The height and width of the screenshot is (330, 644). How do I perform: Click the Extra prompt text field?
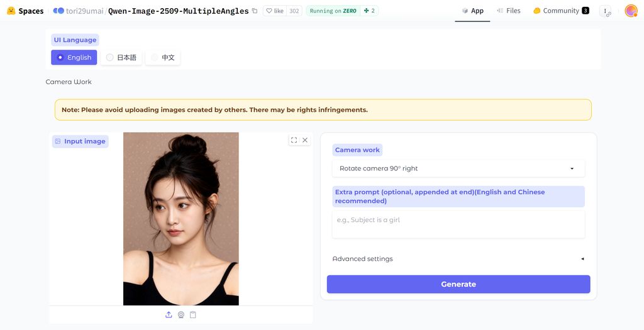(458, 224)
